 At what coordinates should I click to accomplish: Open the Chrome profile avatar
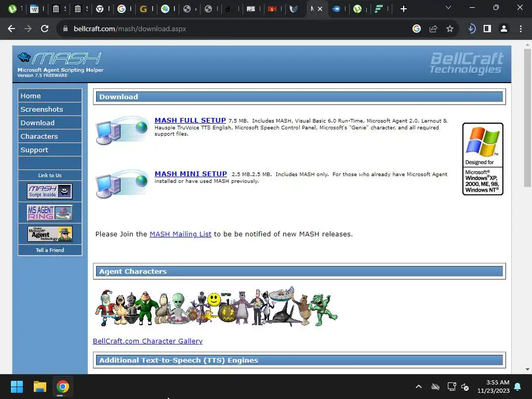click(x=504, y=29)
